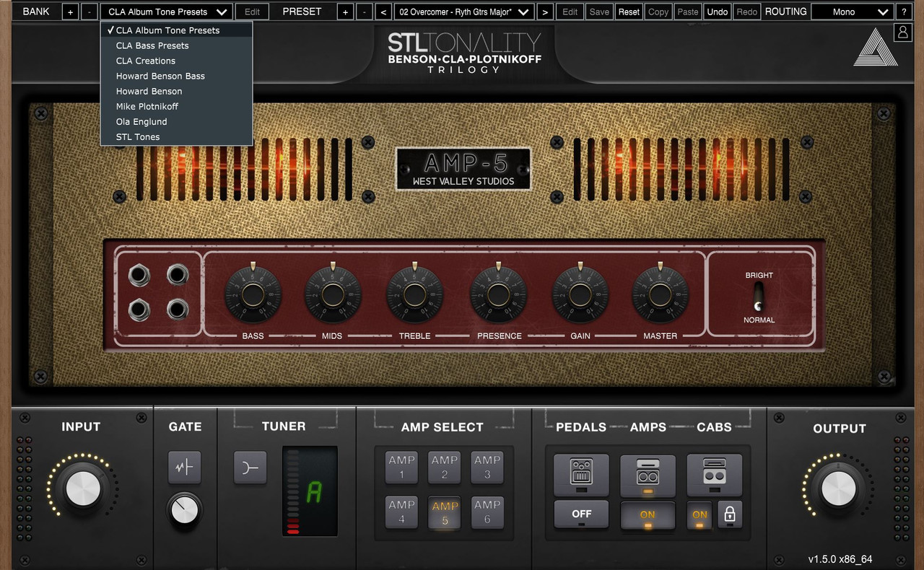This screenshot has width=924, height=570.
Task: Click the preset Edit button
Action: (570, 12)
